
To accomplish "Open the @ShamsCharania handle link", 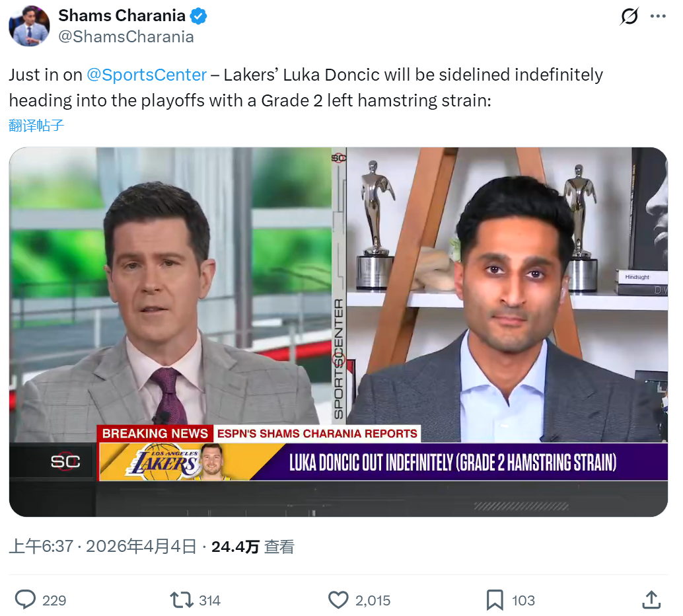I will click(x=126, y=37).
